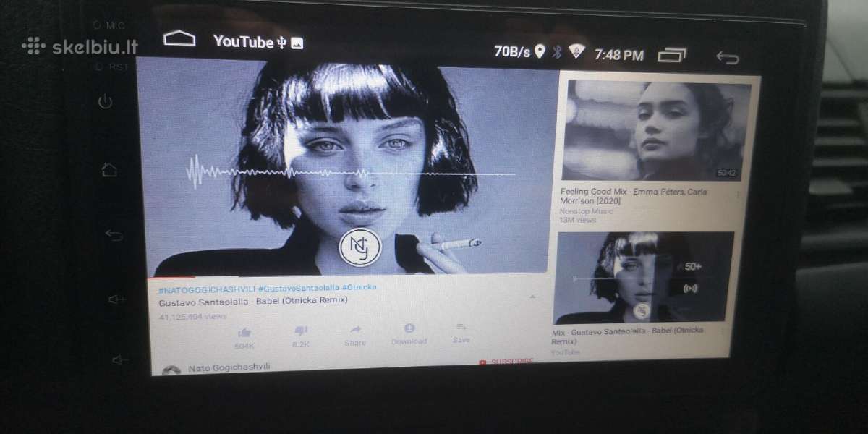Open the #NATOGOGICHASHVILI hashtag

pos(205,289)
